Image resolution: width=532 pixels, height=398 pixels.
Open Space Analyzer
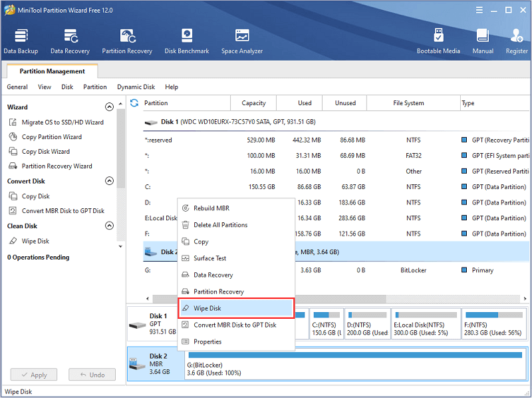[x=242, y=41]
